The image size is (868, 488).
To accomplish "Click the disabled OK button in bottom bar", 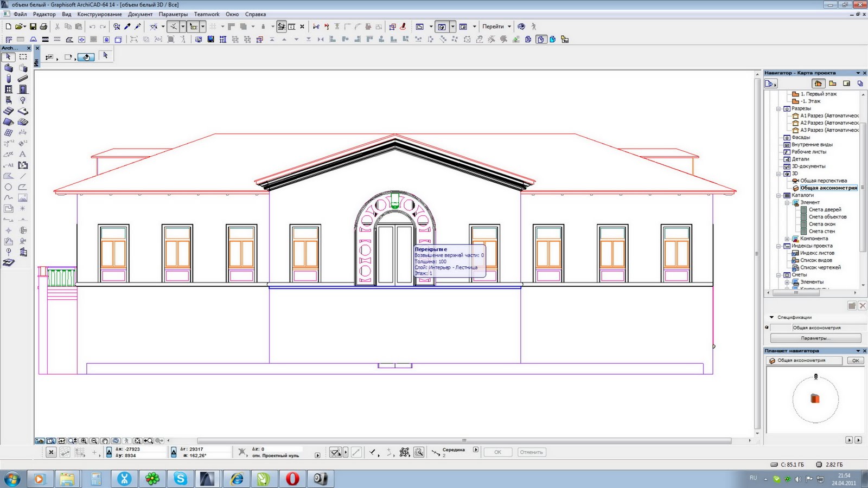I will pos(497,452).
